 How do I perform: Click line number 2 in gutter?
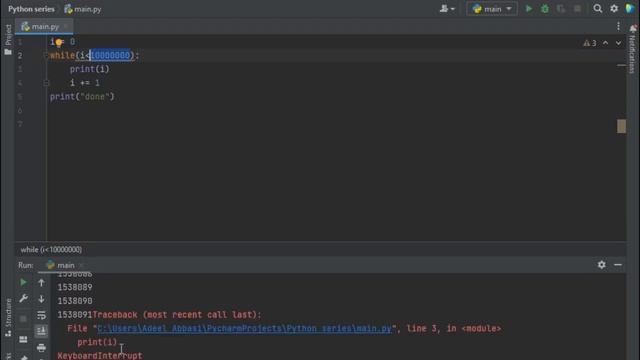click(20, 56)
